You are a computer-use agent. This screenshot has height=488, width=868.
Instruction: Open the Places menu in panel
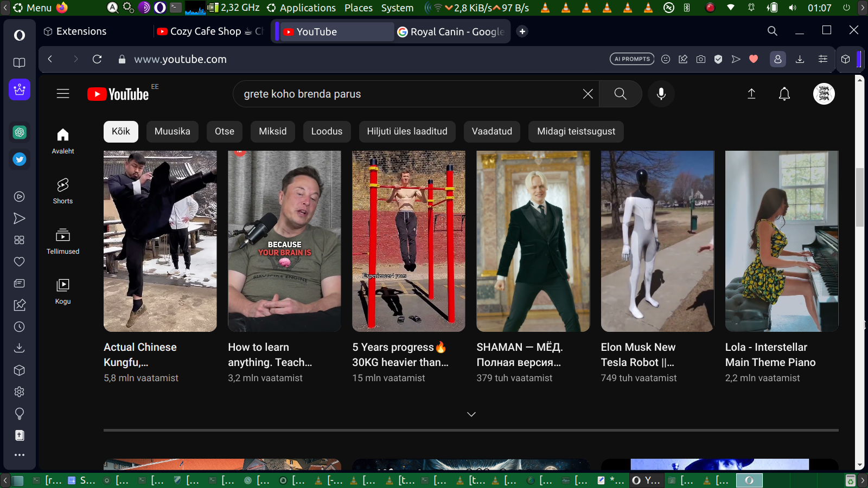point(358,8)
